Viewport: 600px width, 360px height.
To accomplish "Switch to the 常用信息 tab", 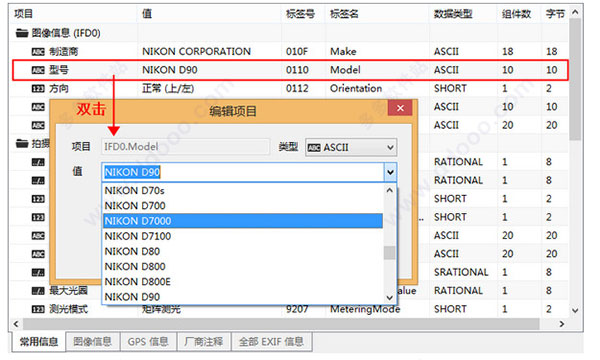I will coord(39,342).
